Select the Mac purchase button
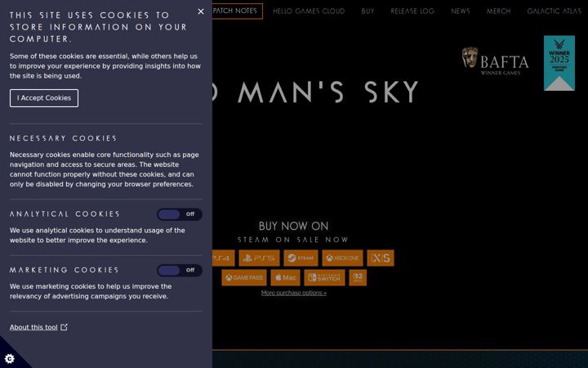The width and height of the screenshot is (588, 368). 285,278
